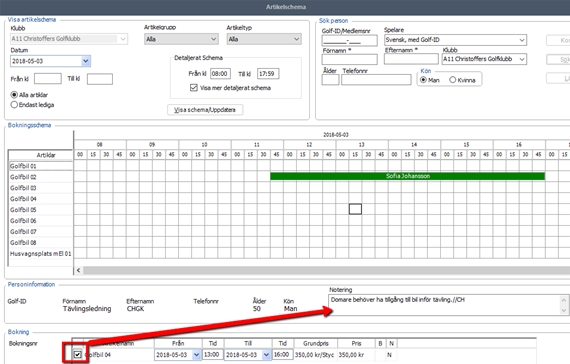
Task: Click the booking start time 13:00 field
Action: 212,355
